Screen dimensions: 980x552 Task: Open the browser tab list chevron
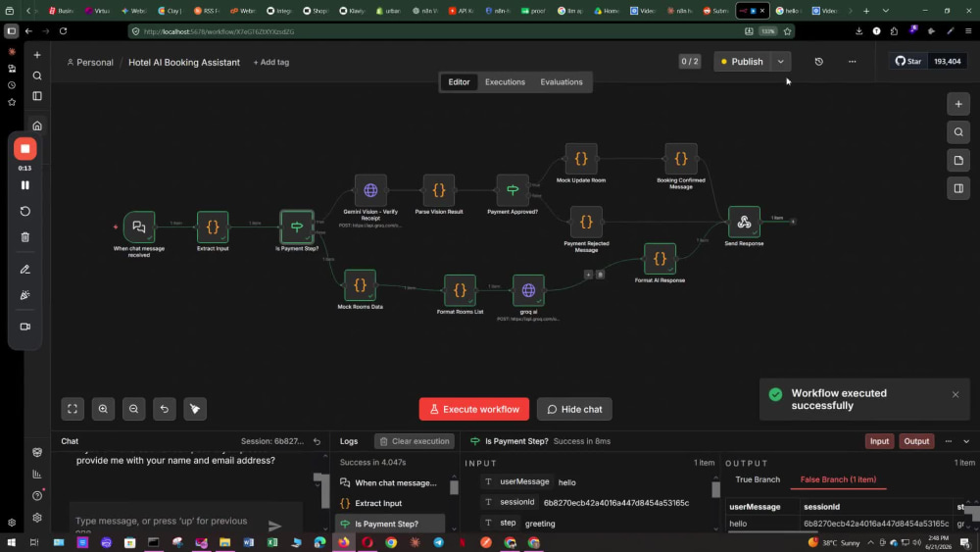point(885,11)
